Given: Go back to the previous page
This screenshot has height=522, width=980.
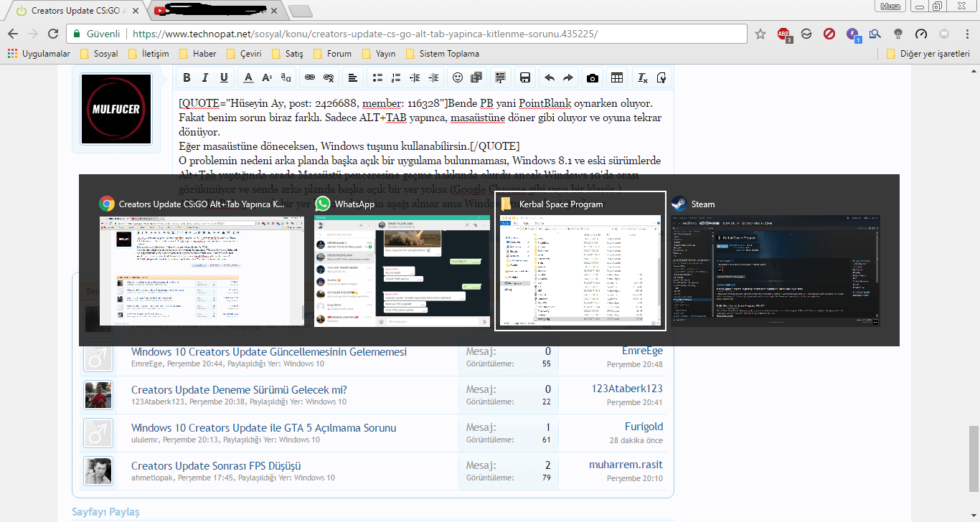Looking at the screenshot, I should tap(13, 34).
